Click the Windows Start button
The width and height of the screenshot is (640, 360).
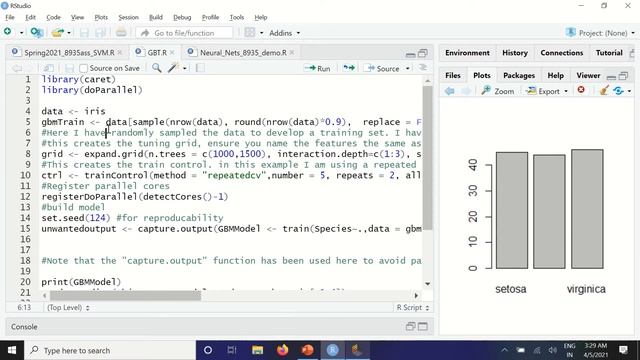(x=12, y=350)
